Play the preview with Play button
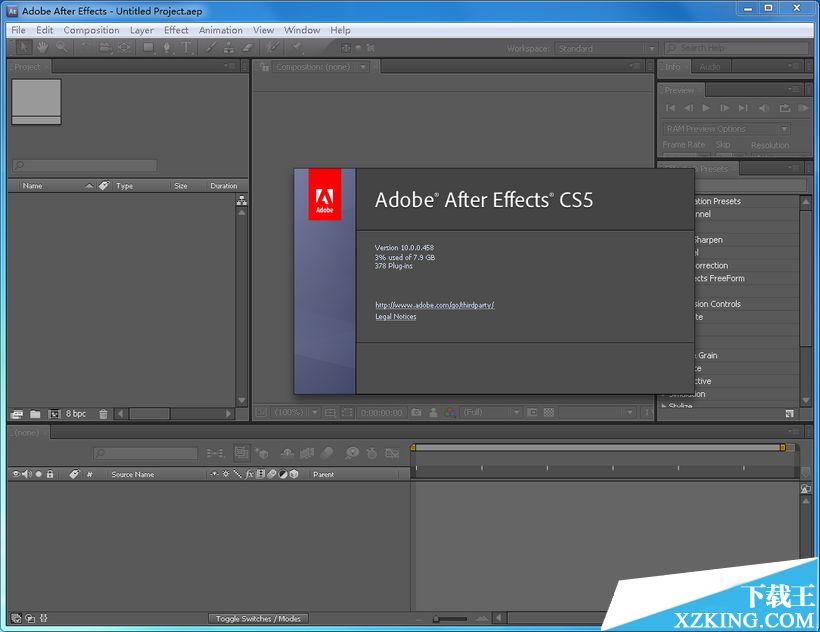Image resolution: width=820 pixels, height=632 pixels. [706, 108]
